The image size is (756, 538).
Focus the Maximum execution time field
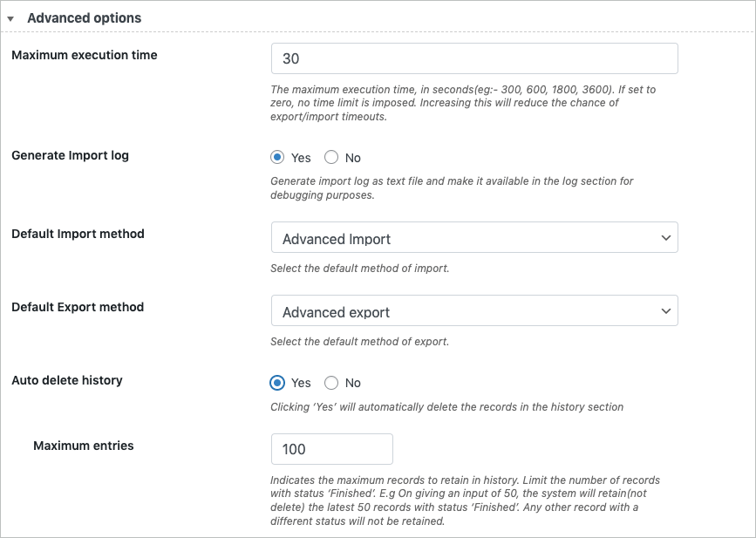click(474, 59)
